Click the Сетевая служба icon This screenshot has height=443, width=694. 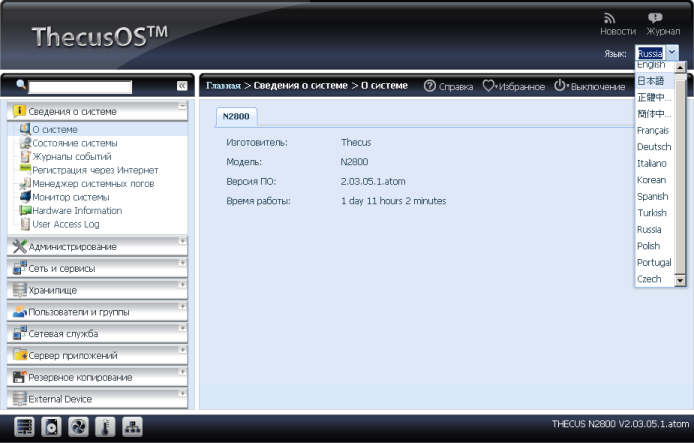tap(19, 333)
